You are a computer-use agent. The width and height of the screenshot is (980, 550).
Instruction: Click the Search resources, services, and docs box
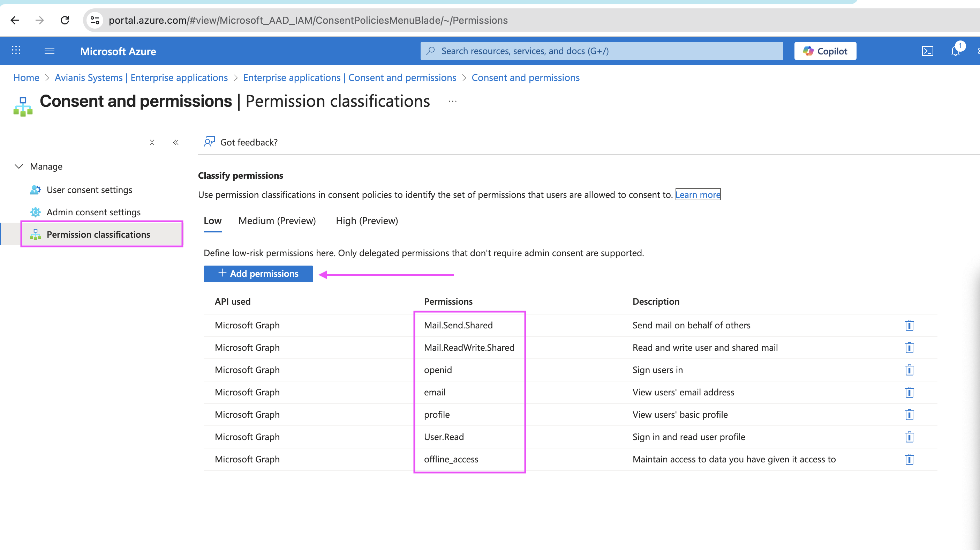[602, 51]
